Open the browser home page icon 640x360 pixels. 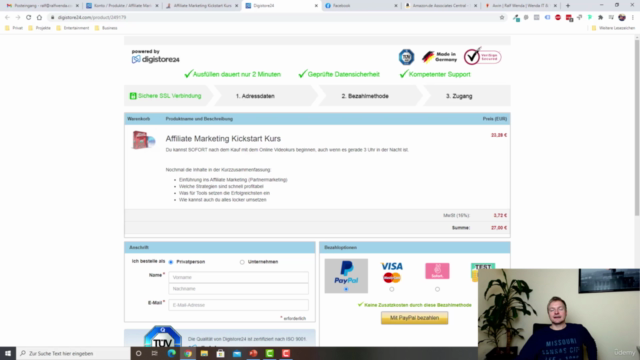(x=39, y=18)
